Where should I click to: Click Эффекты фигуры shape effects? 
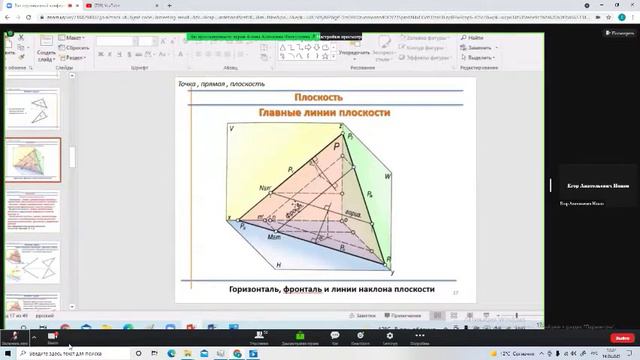[x=424, y=58]
